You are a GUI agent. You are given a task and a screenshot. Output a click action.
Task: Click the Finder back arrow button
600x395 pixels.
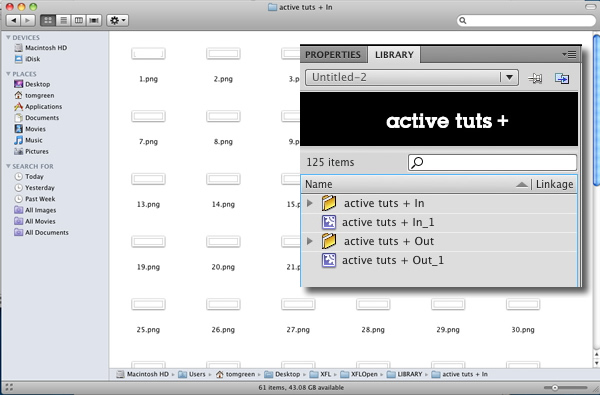pos(13,20)
